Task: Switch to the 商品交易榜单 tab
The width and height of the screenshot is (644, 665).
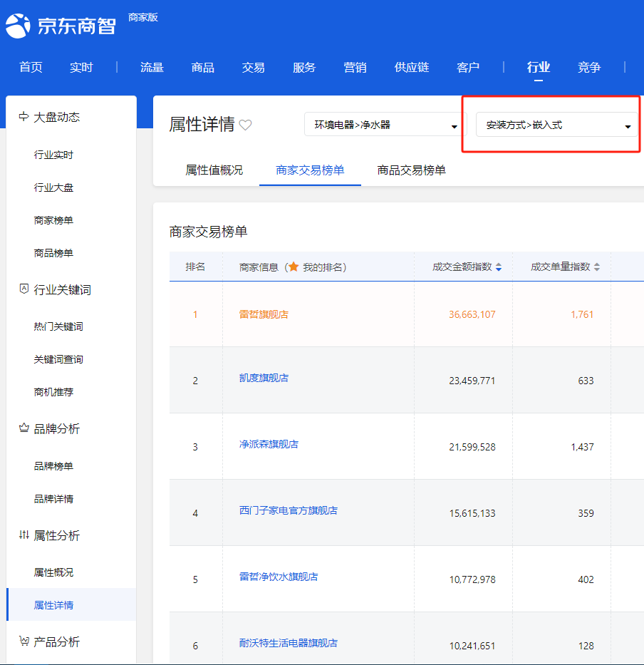Action: (411, 170)
